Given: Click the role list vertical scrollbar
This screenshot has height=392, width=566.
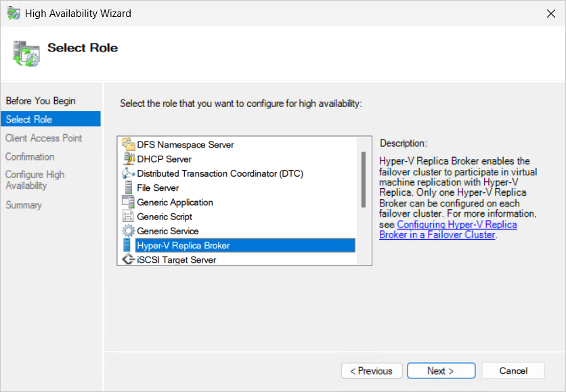Looking at the screenshot, I should (x=363, y=179).
